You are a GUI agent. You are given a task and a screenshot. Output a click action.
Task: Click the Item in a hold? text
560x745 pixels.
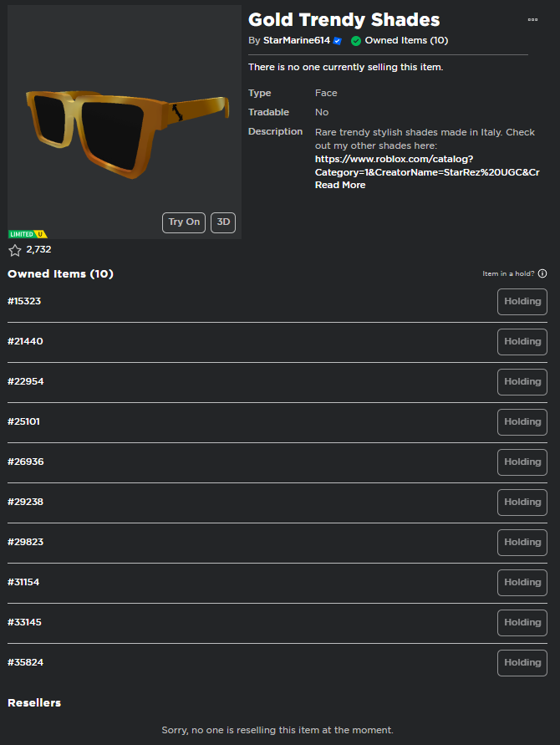(x=508, y=273)
